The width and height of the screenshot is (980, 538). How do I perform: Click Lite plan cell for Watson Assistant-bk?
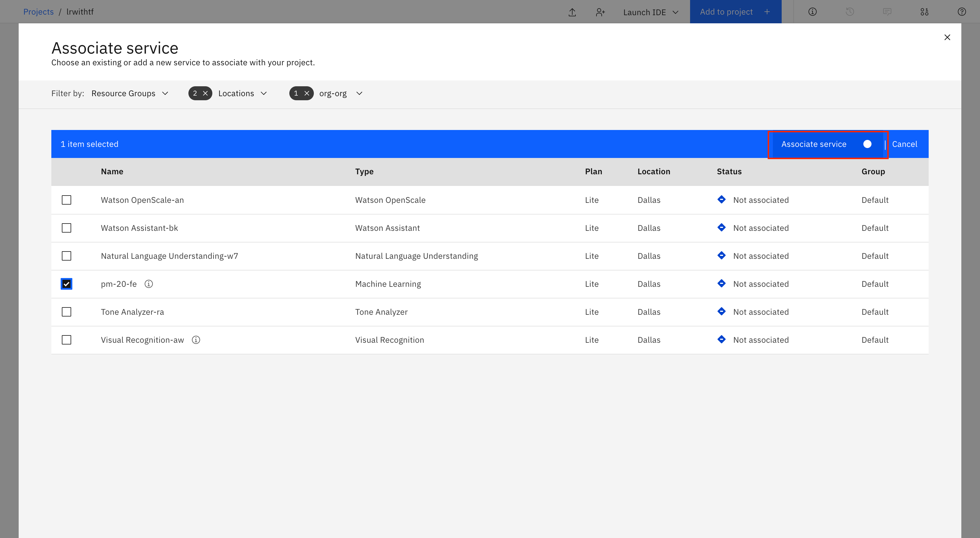591,228
